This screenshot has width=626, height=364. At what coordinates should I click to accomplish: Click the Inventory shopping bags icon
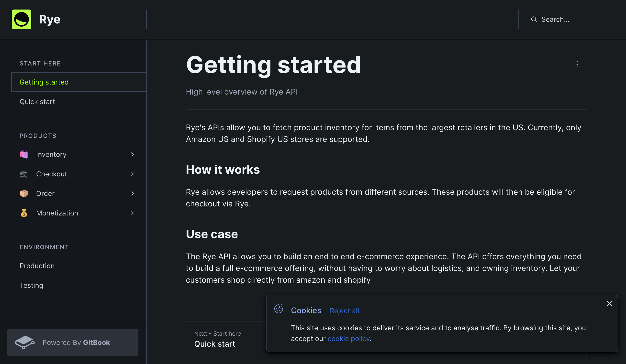coord(24,154)
